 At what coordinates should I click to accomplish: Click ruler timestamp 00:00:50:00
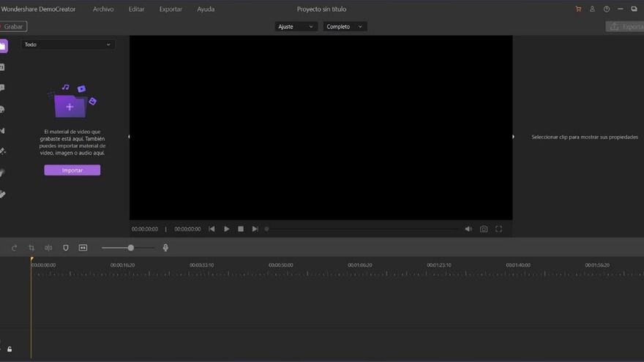tap(281, 265)
